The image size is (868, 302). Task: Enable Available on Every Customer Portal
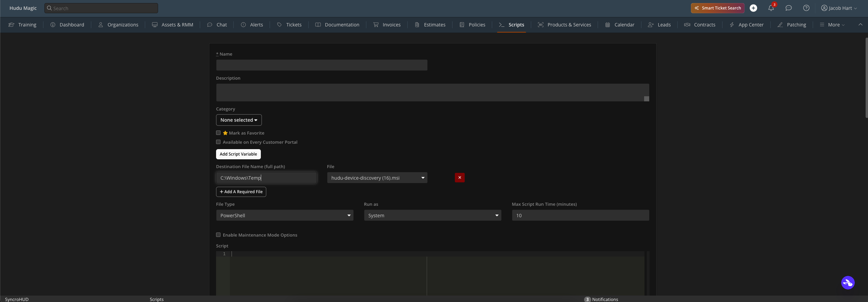click(x=218, y=142)
